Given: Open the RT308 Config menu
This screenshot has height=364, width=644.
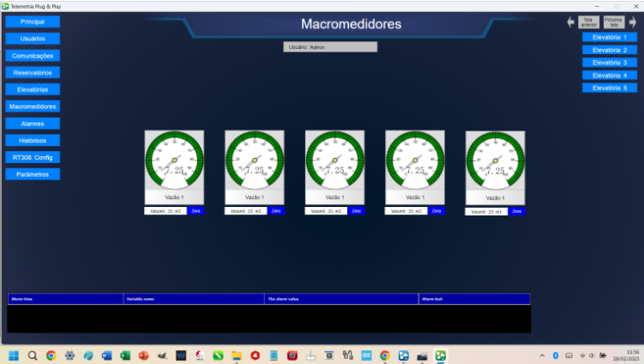Looking at the screenshot, I should [x=33, y=157].
